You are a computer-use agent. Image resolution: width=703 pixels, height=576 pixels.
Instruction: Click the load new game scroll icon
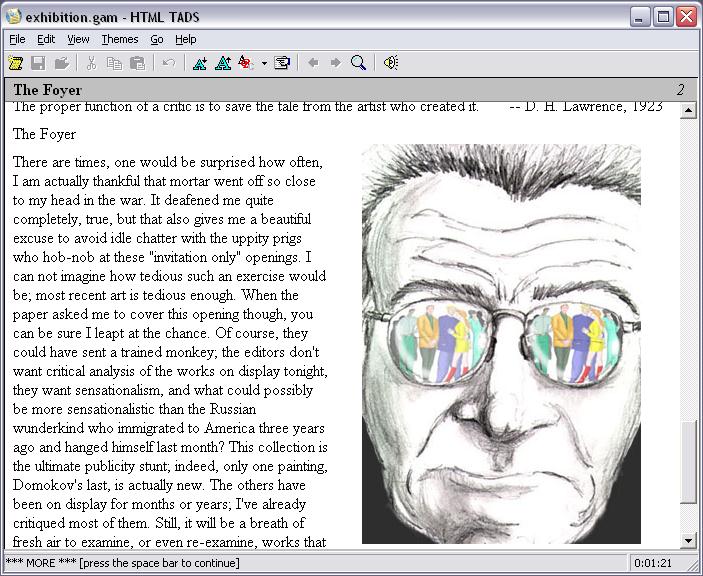[x=15, y=63]
